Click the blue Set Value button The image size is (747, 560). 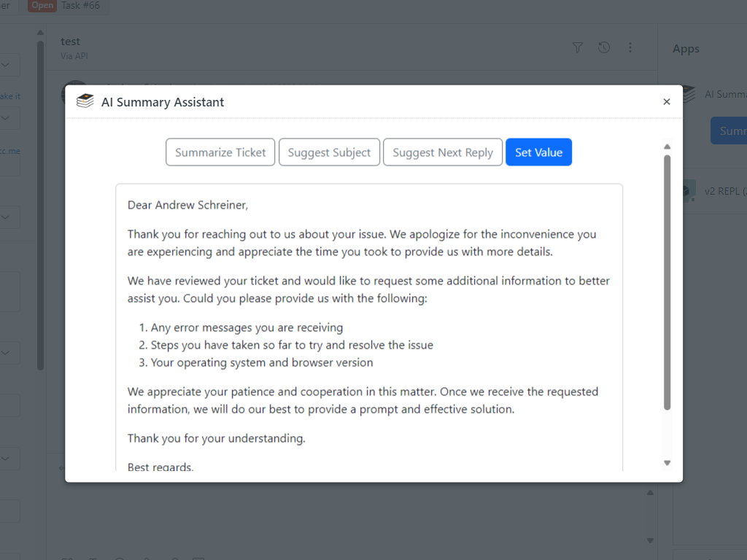[x=538, y=152]
